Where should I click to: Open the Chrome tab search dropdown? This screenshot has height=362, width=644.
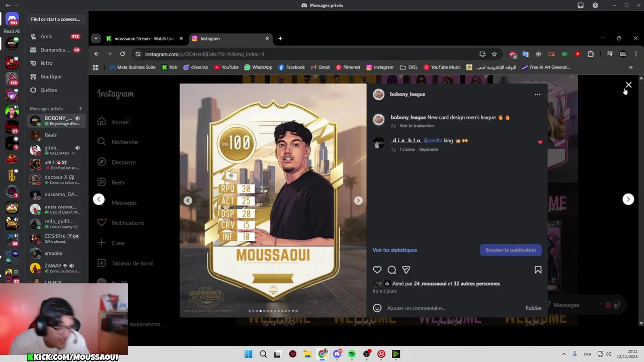(96, 38)
